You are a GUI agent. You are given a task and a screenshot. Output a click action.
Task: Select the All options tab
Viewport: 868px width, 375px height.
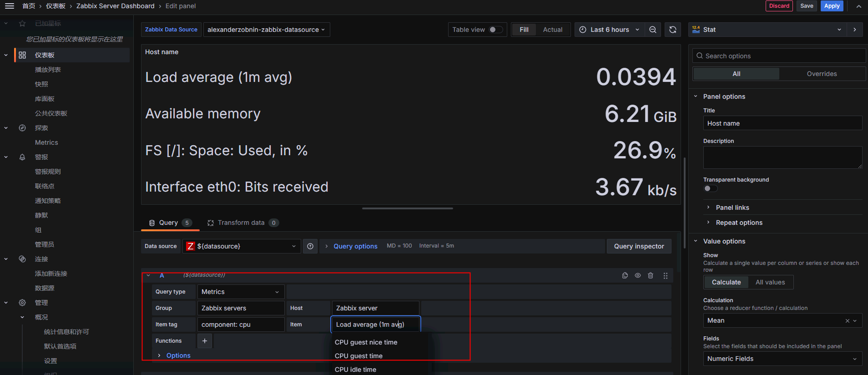[736, 74]
